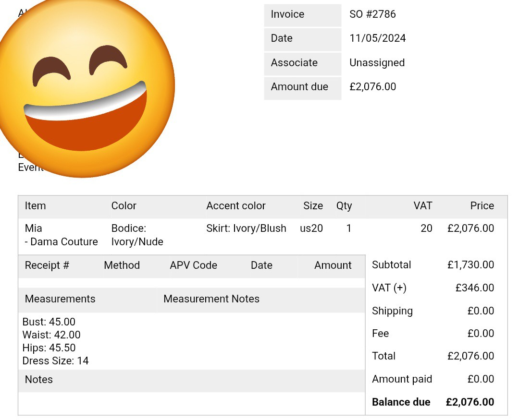Click the Measurement Notes header
Viewport: 519px width, 420px height.
[x=211, y=299]
